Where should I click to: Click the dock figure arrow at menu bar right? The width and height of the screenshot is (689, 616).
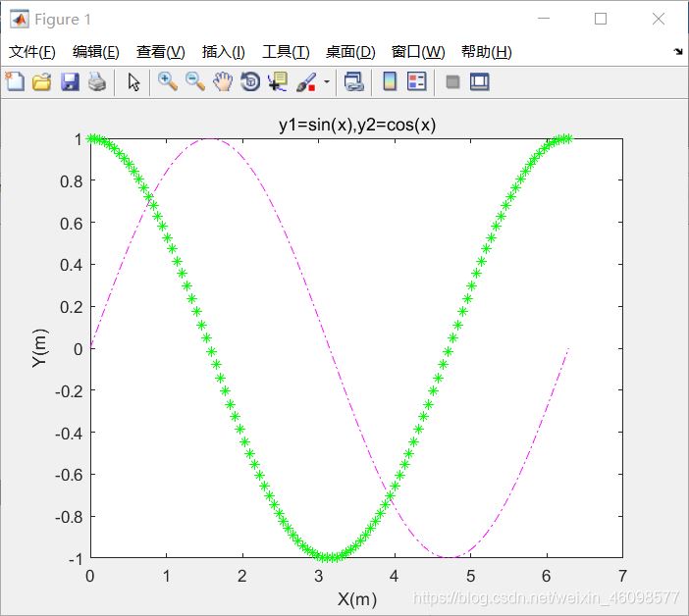pyautogui.click(x=678, y=52)
